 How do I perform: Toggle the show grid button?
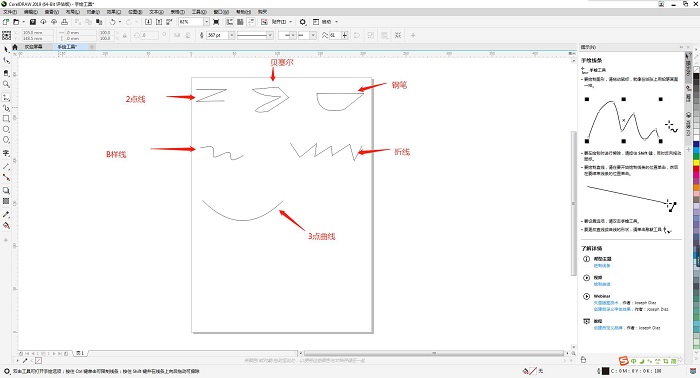point(240,22)
